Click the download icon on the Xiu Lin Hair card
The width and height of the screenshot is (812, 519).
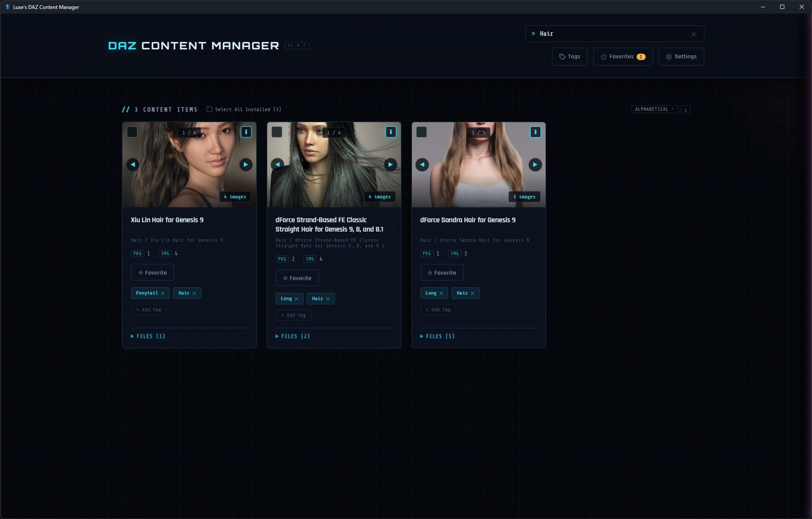[246, 132]
